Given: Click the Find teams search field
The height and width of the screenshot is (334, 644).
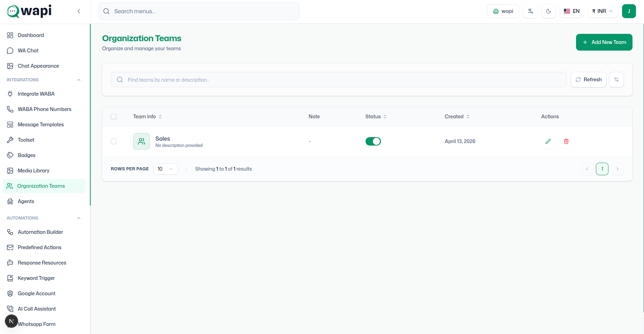Looking at the screenshot, I should (339, 80).
